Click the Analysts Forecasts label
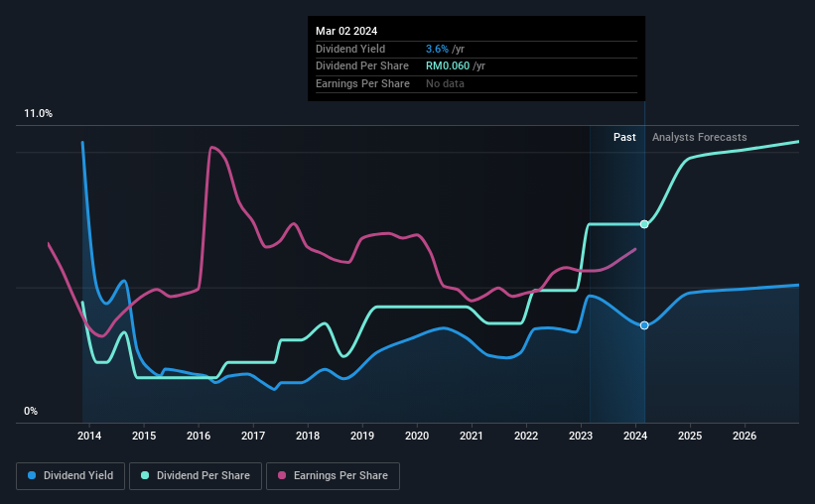Image resolution: width=815 pixels, height=504 pixels. [x=700, y=137]
